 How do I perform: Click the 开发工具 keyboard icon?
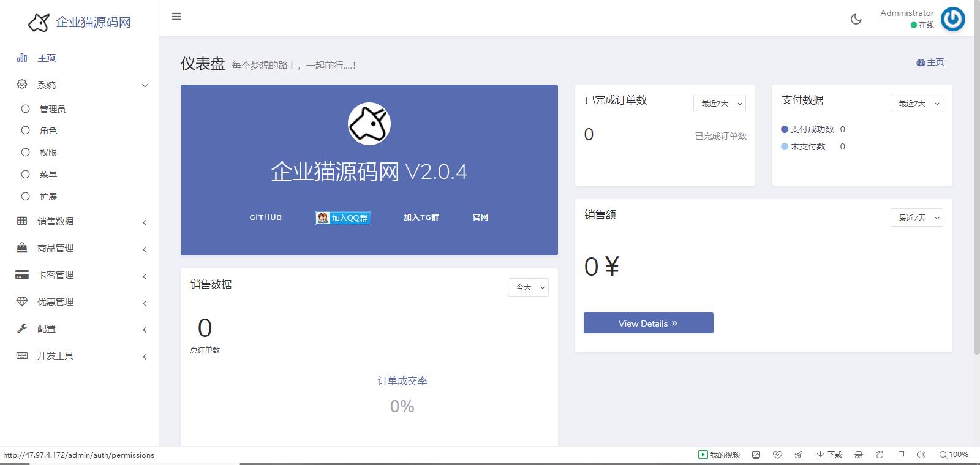[22, 355]
